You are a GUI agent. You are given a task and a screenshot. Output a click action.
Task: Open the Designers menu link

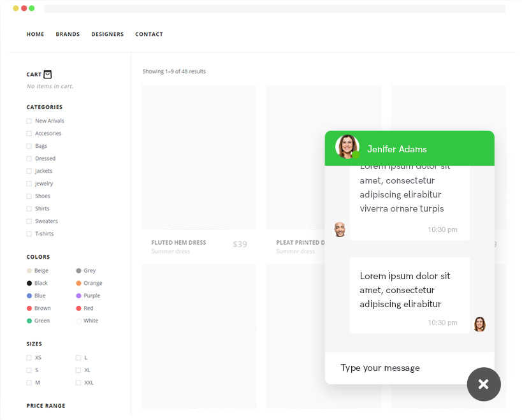coord(107,34)
